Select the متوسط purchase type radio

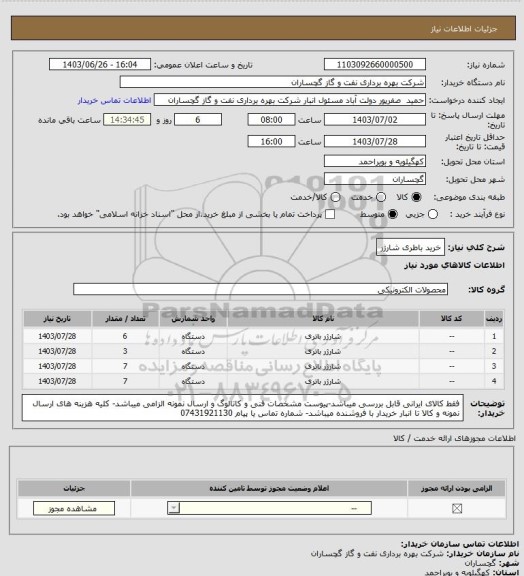[392, 214]
